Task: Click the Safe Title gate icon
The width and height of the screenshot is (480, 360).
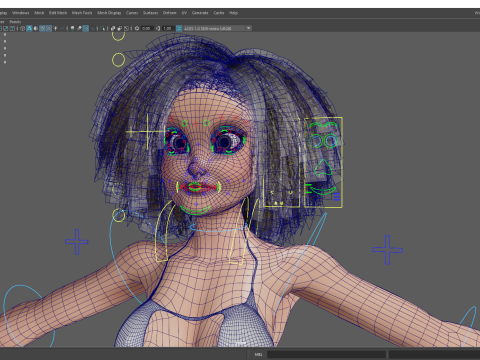Action: point(12,28)
